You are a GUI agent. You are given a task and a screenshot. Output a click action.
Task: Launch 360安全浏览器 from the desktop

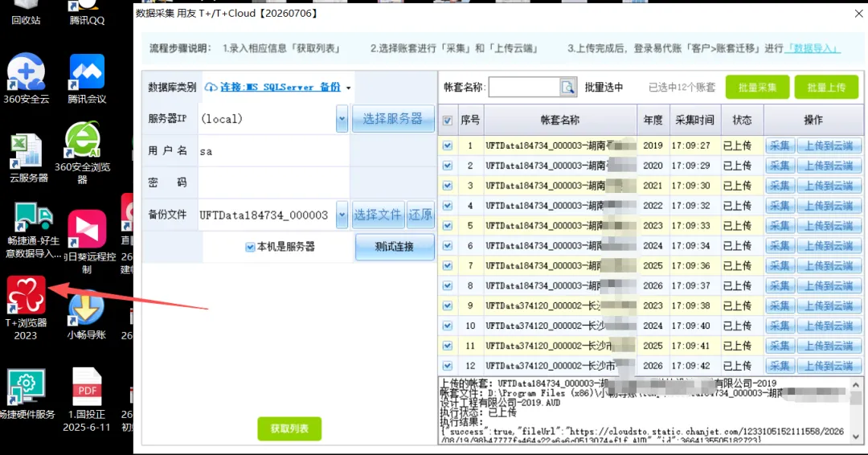[x=82, y=153]
